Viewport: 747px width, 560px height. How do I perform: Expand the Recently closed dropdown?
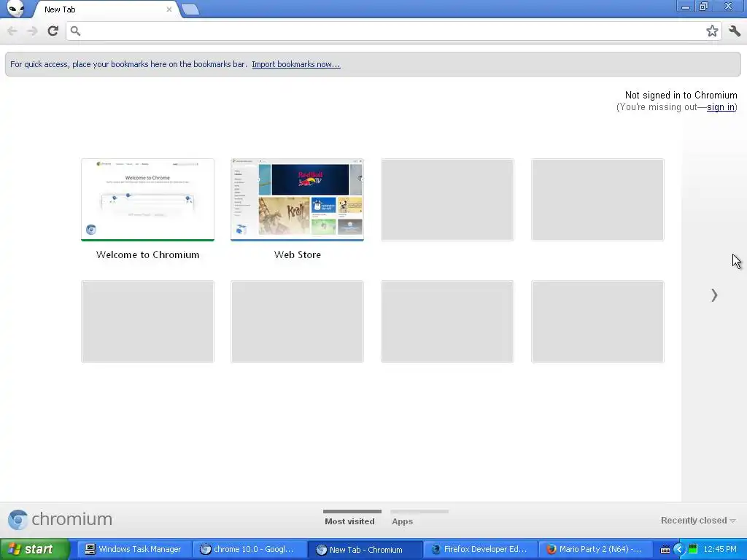click(x=698, y=521)
